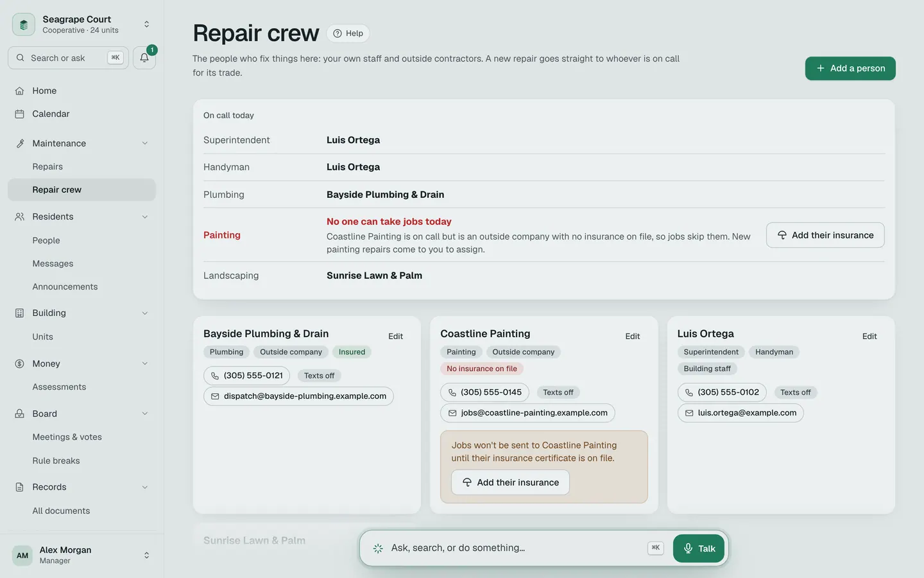The width and height of the screenshot is (924, 578).
Task: Click the Seagrape Court logo icon
Action: click(24, 24)
